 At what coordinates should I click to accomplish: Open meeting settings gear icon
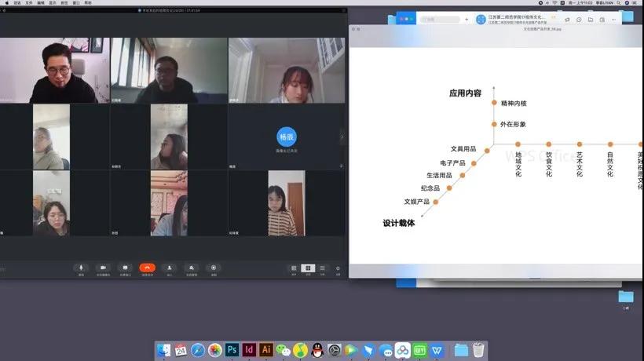[x=338, y=268]
